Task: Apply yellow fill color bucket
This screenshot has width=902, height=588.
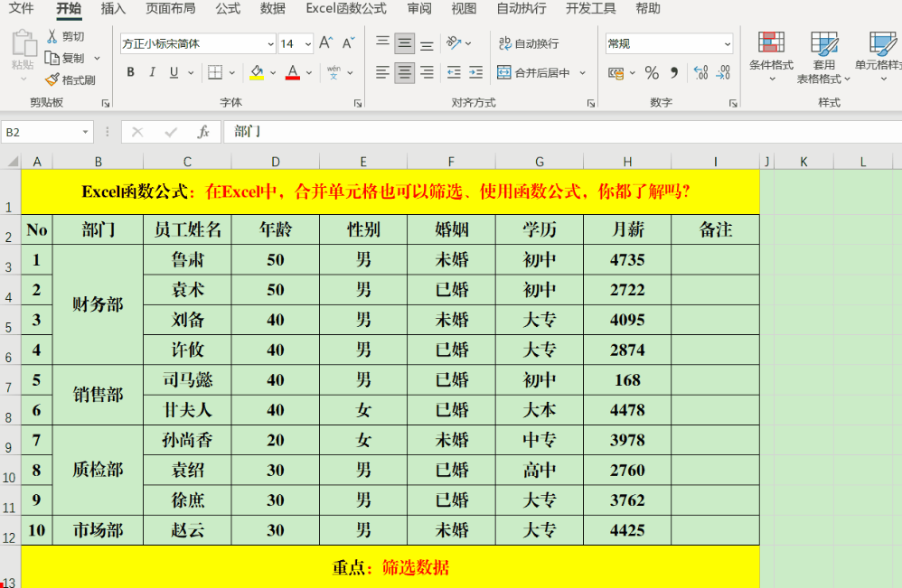Action: click(258, 72)
